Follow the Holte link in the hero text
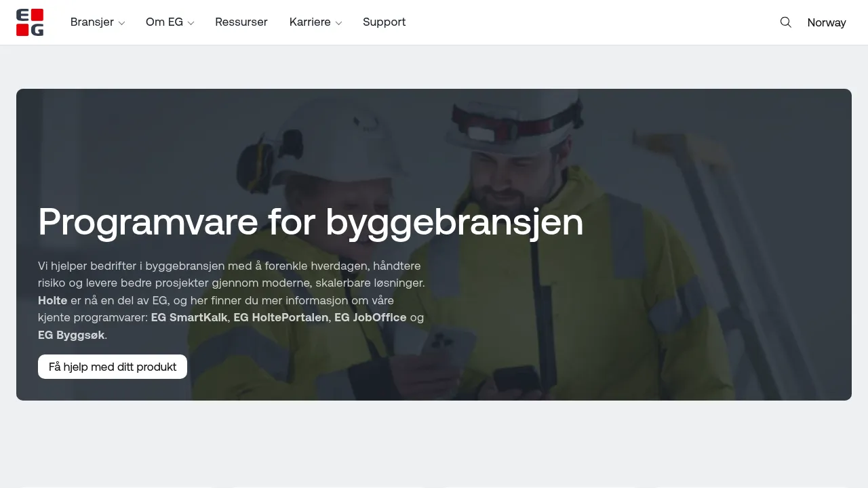Viewport: 868px width, 488px height. point(53,300)
